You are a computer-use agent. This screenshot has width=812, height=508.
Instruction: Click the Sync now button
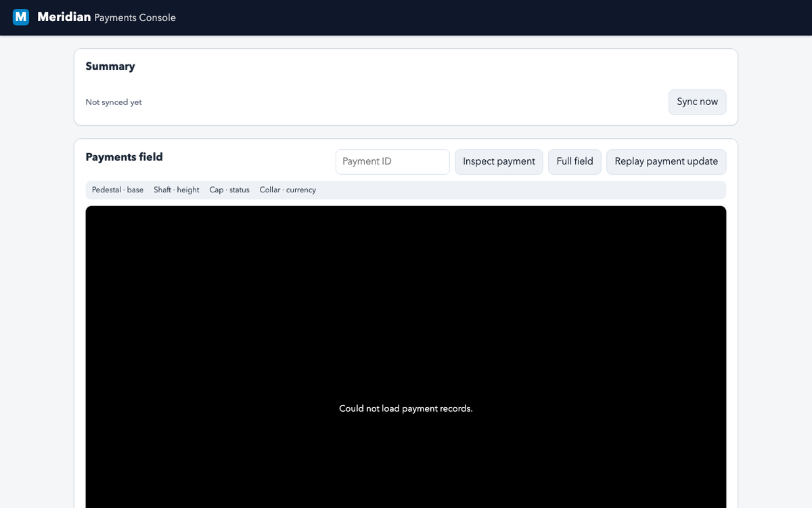(697, 102)
